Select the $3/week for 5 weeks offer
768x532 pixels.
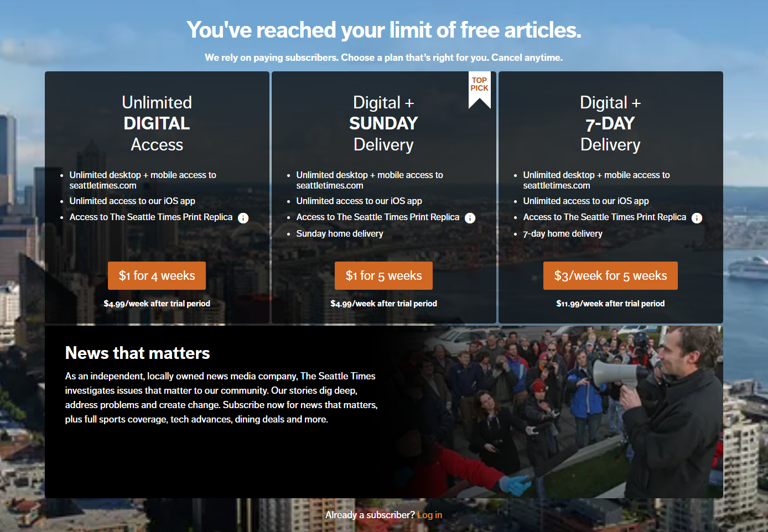click(610, 275)
